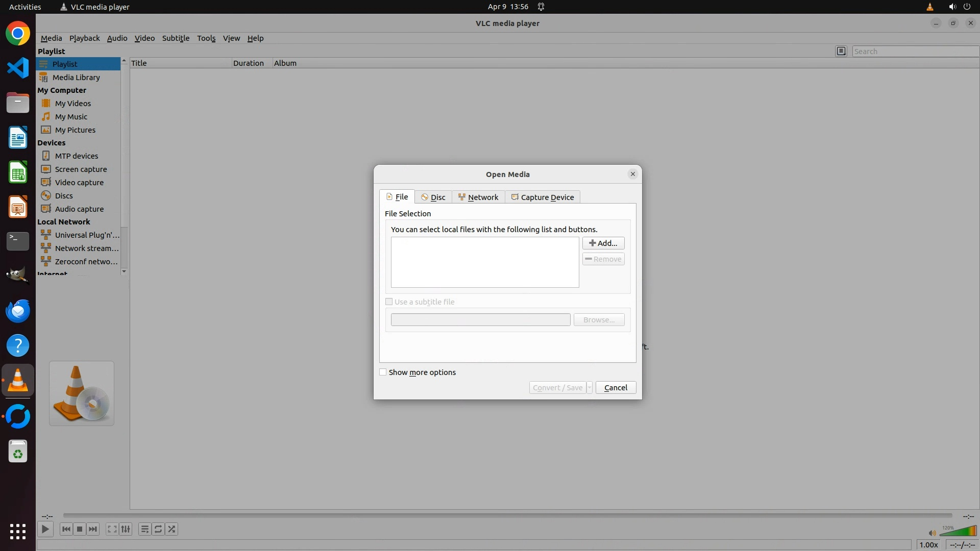The width and height of the screenshot is (980, 551).
Task: Open the Tools menu
Action: (206, 38)
